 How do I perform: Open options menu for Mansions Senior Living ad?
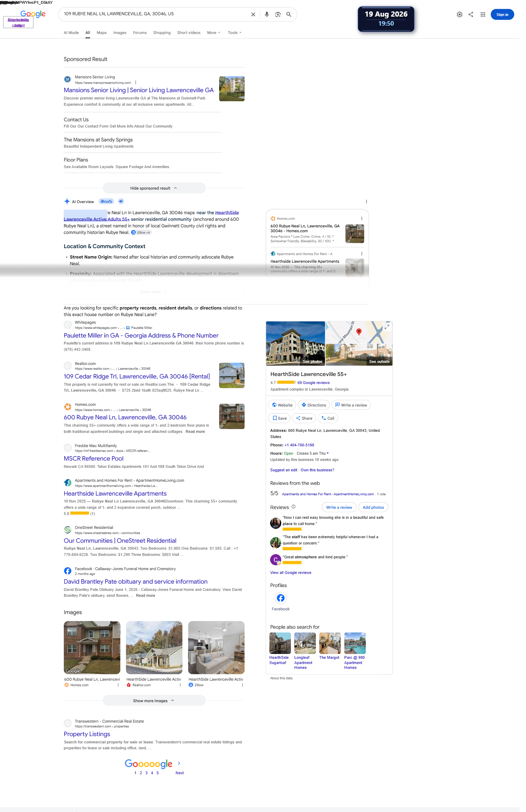pos(136,82)
